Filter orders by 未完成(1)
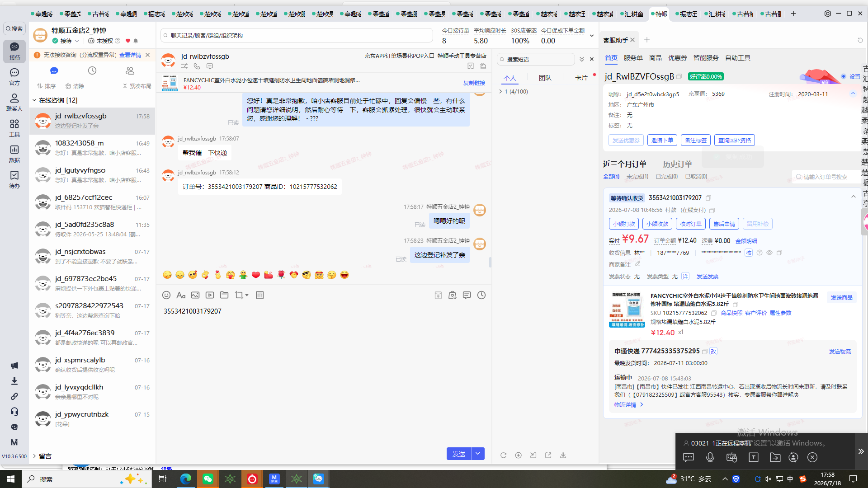Viewport: 868px width, 488px height. (x=637, y=177)
